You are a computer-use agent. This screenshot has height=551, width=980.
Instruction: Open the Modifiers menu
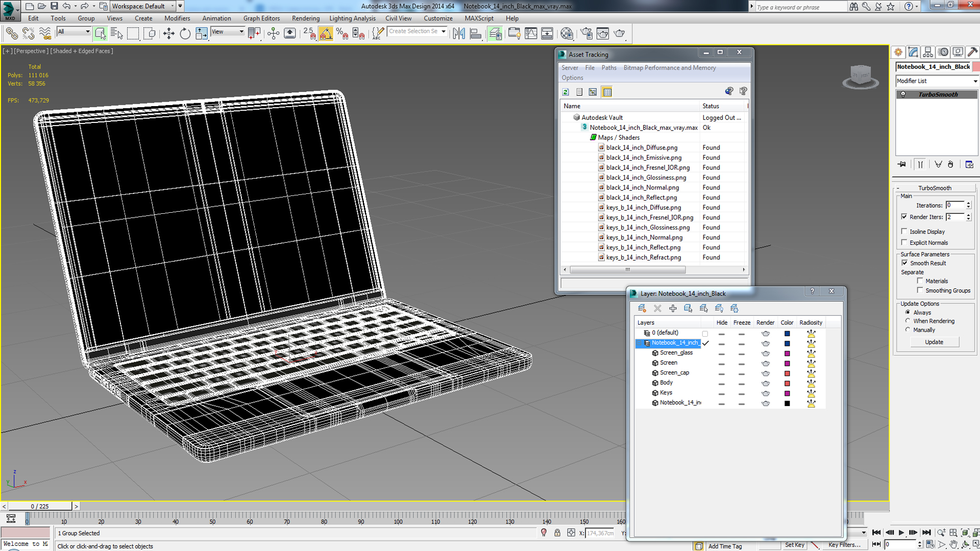tap(177, 18)
